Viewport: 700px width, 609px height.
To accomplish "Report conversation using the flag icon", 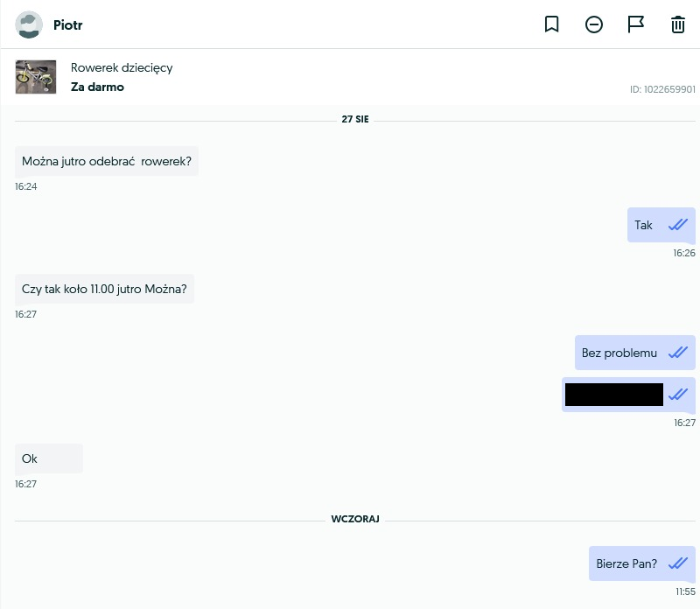I will [636, 24].
